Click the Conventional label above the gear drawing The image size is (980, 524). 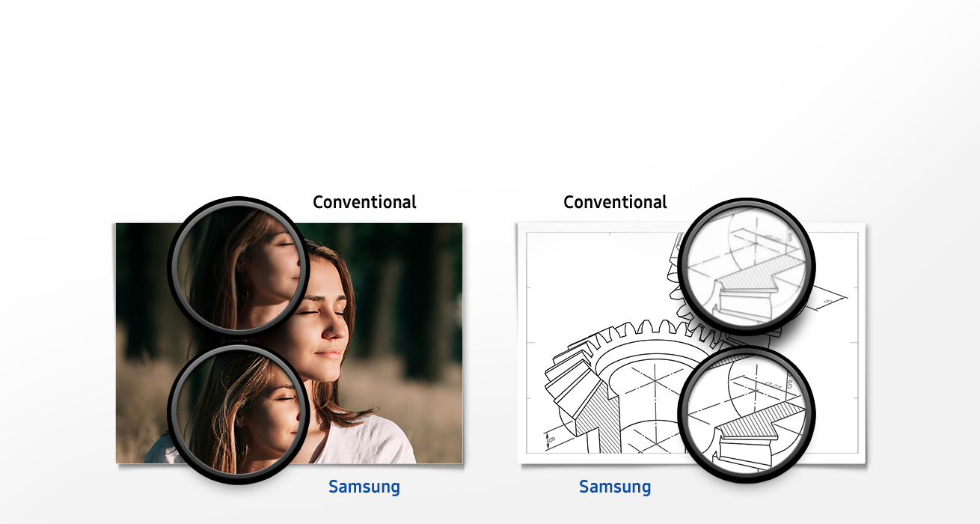tap(615, 202)
